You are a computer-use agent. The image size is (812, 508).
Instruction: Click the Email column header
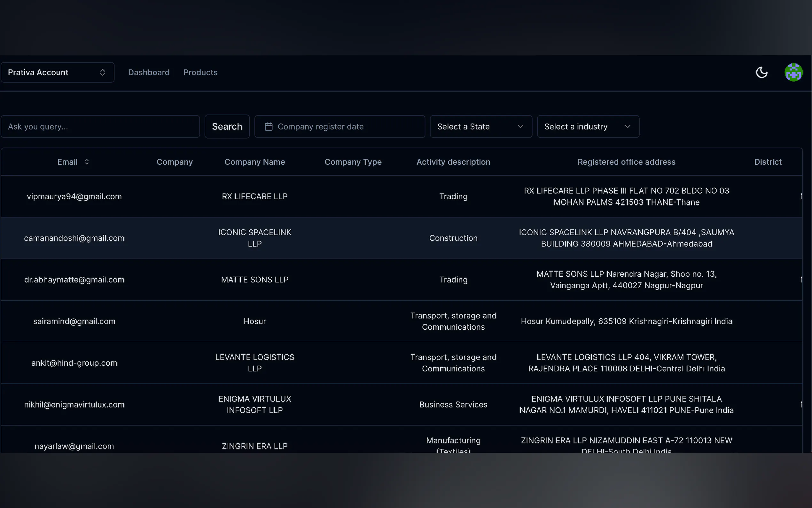coord(67,162)
